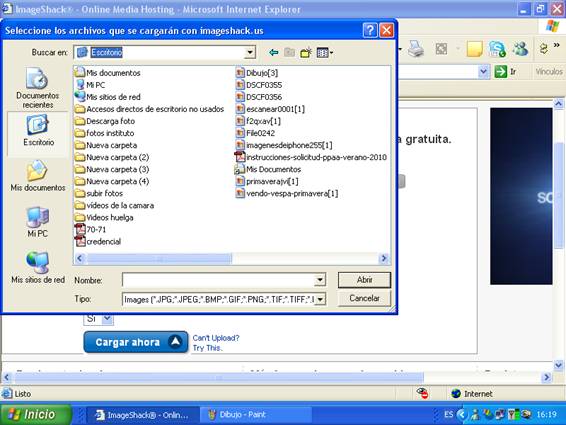Click the Messenger icon in IE toolbar
The height and width of the screenshot is (425, 566).
tap(520, 49)
